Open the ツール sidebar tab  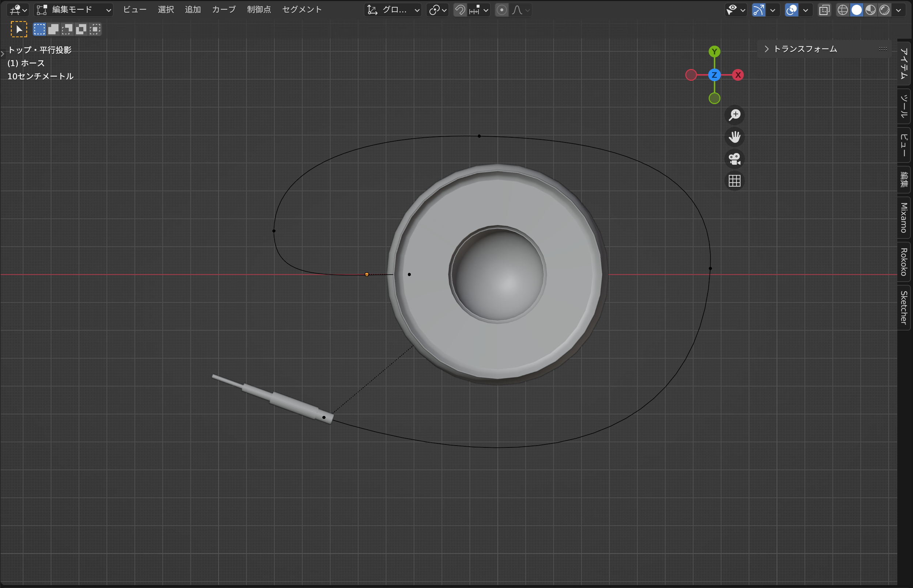(x=904, y=107)
